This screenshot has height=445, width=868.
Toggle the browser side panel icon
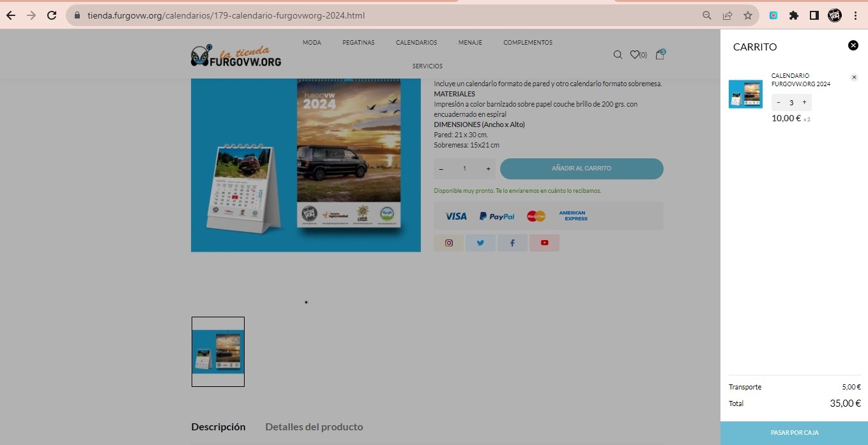pos(814,15)
